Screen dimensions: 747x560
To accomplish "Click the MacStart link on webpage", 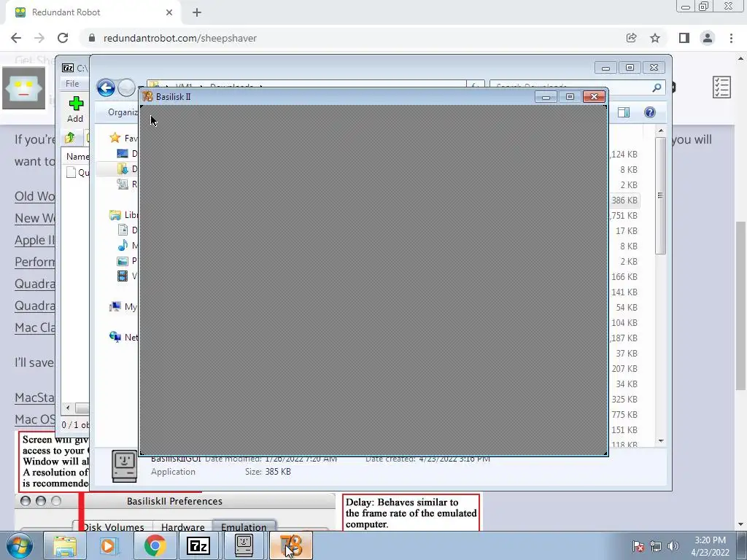I will pos(34,397).
